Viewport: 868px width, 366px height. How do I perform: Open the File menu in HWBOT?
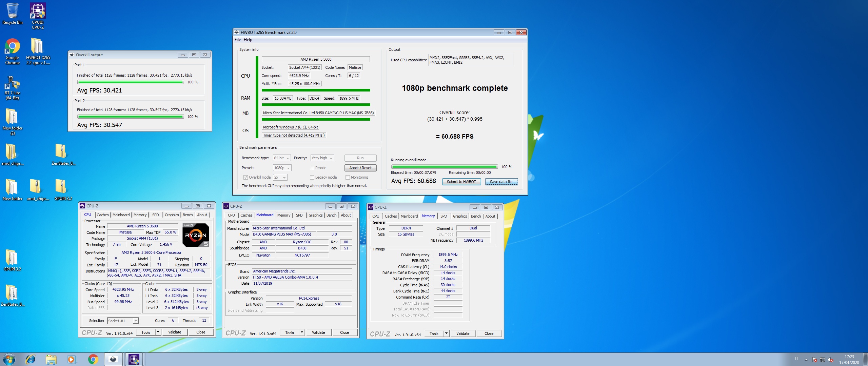click(x=238, y=40)
